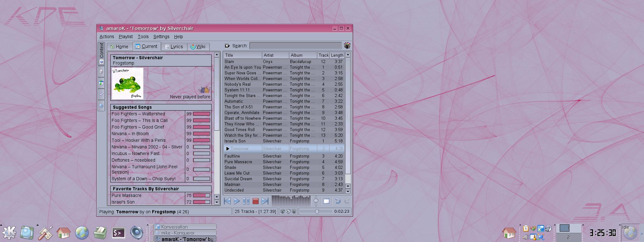Open the Klipper clipboard tray icon
This screenshot has width=644, height=242.
pyautogui.click(x=525, y=229)
